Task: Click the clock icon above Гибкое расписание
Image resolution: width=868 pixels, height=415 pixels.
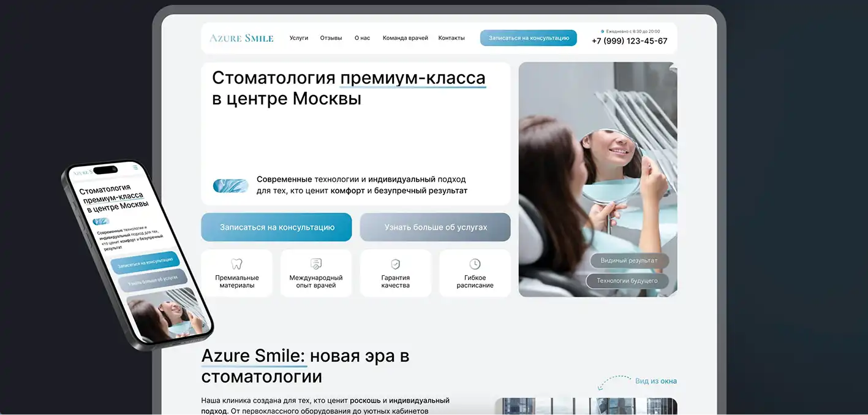Action: 475,264
